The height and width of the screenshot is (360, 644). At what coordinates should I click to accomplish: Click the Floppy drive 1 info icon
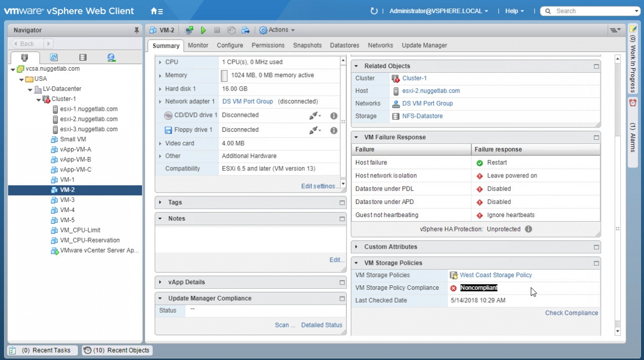334,130
